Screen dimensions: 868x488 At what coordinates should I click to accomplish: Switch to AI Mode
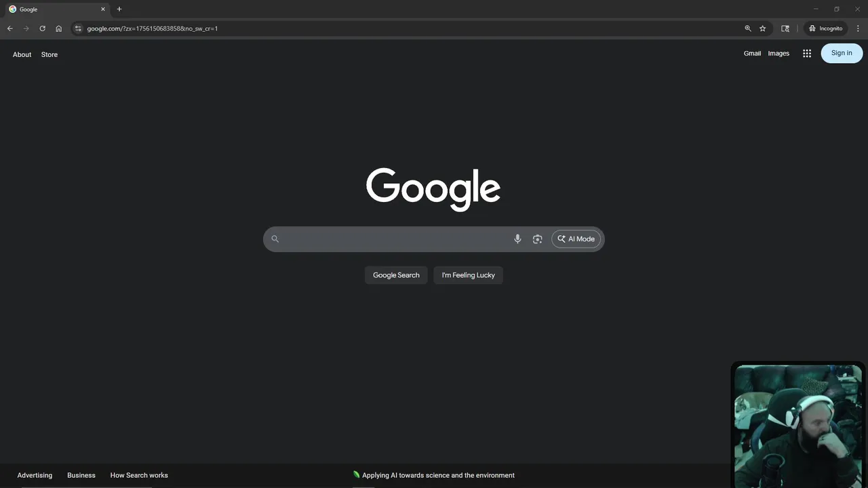(x=576, y=239)
